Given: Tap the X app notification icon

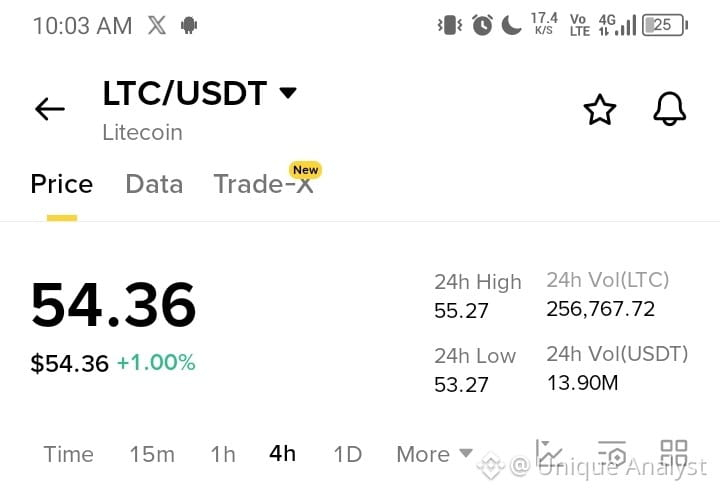Looking at the screenshot, I should point(157,25).
